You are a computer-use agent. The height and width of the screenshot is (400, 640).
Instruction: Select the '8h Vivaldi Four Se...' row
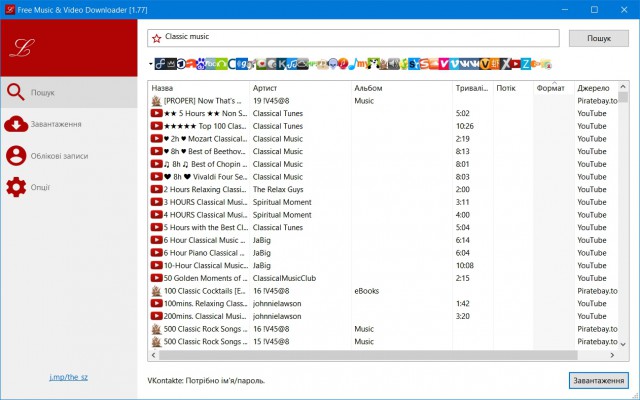[x=383, y=177]
